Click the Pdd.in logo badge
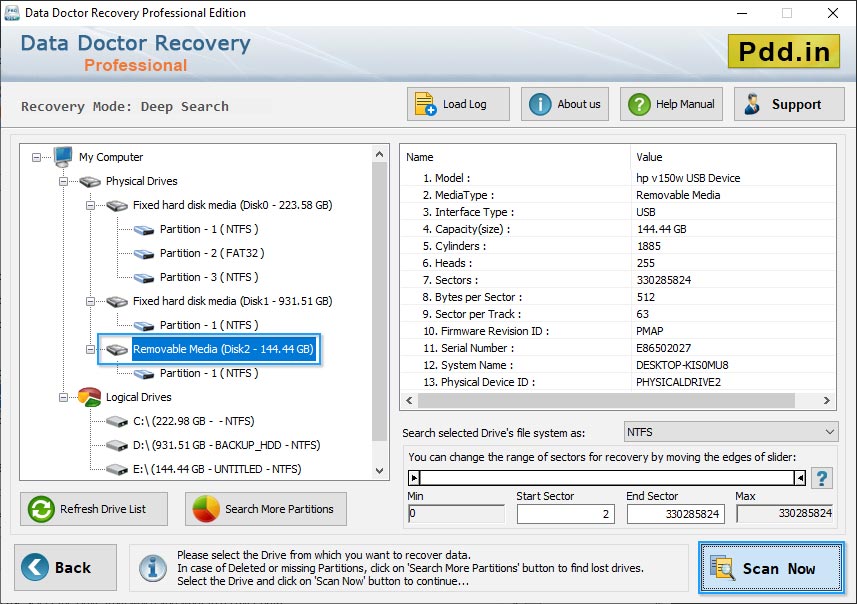 coord(784,51)
